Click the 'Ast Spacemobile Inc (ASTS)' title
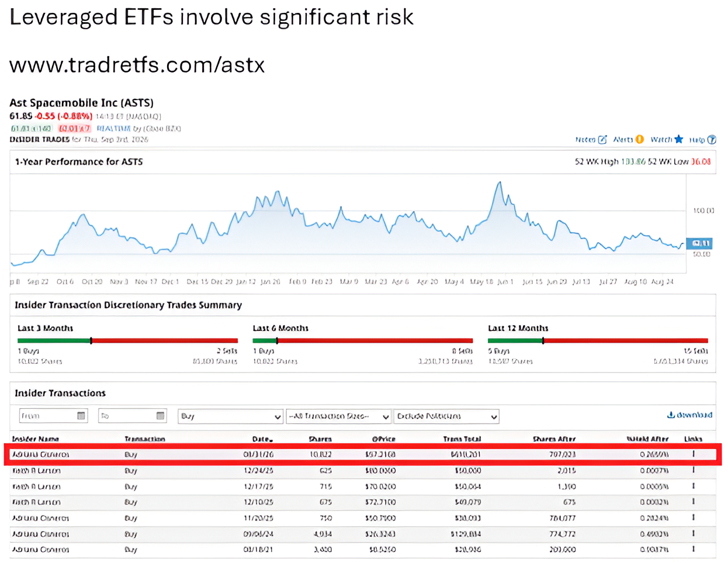728x566 pixels. (82, 102)
